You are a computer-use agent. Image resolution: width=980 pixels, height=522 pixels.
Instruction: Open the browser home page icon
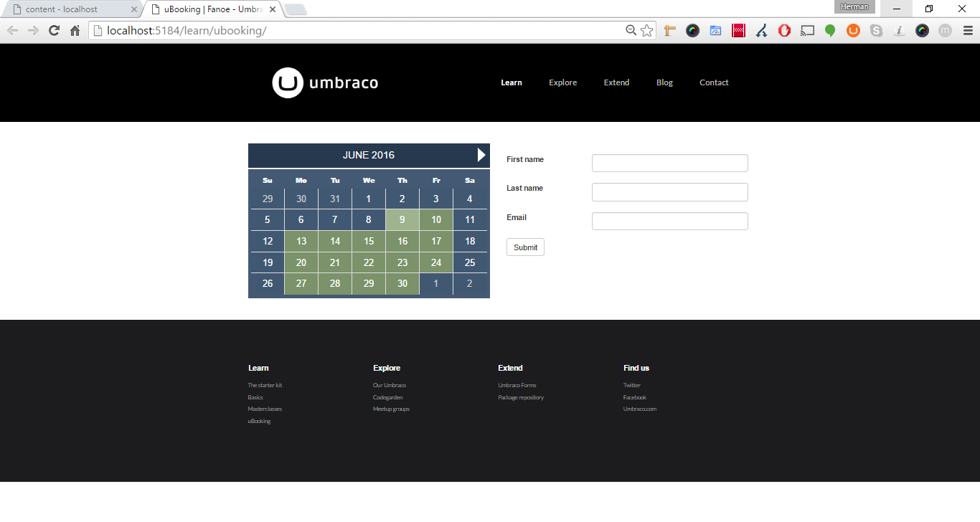(x=75, y=30)
